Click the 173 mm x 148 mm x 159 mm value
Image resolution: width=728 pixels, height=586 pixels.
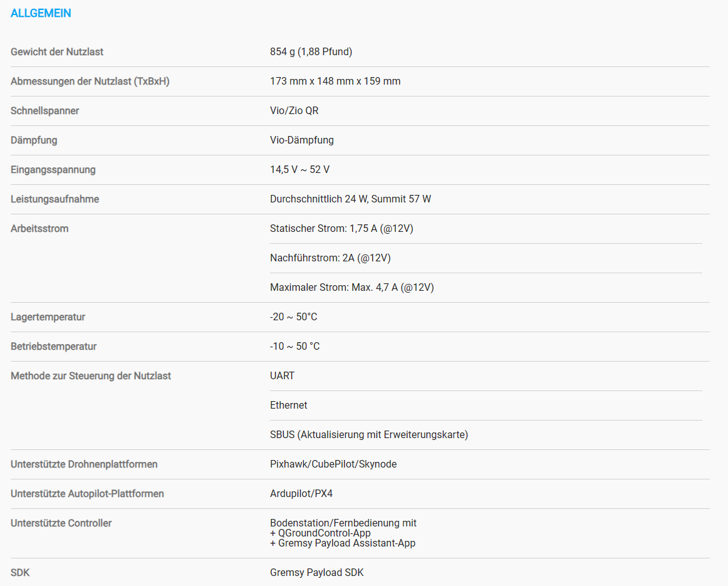(335, 81)
